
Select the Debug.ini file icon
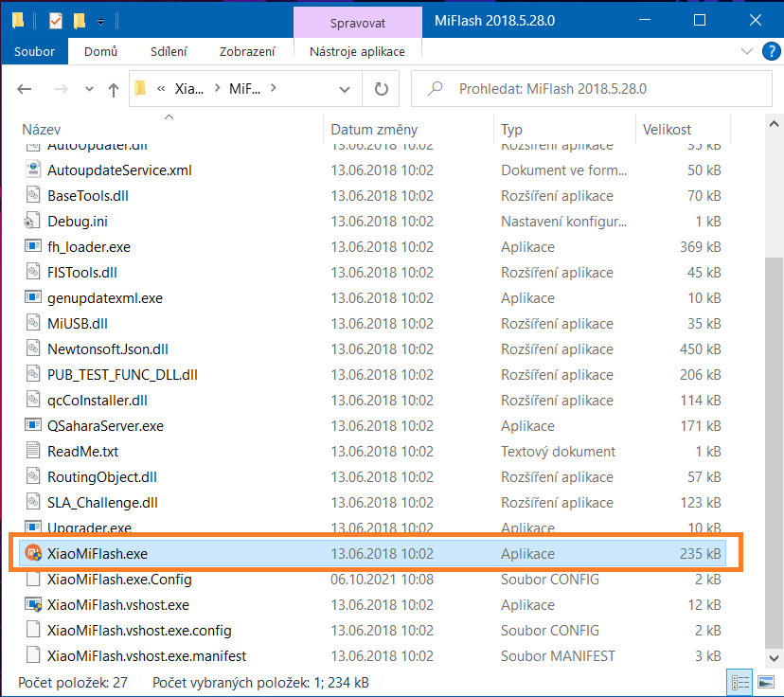31,221
